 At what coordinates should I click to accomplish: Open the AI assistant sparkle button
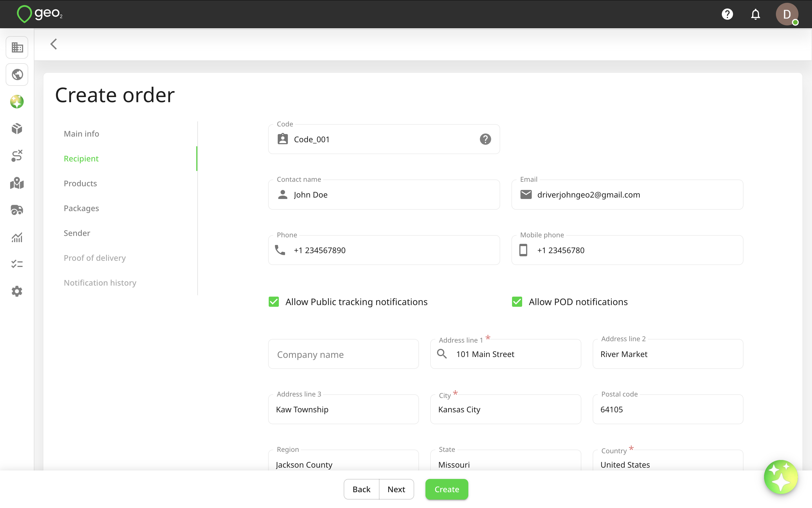pyautogui.click(x=781, y=477)
